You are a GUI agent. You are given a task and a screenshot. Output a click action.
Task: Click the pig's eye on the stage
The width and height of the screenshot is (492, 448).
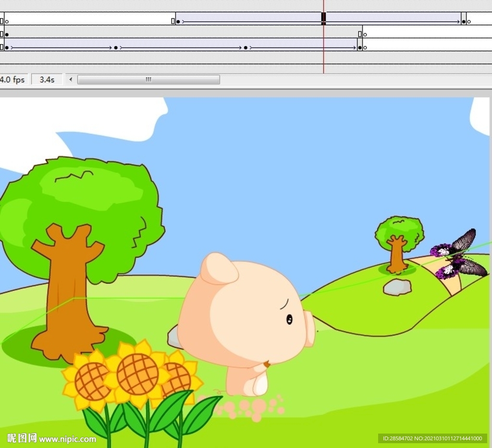pyautogui.click(x=289, y=319)
